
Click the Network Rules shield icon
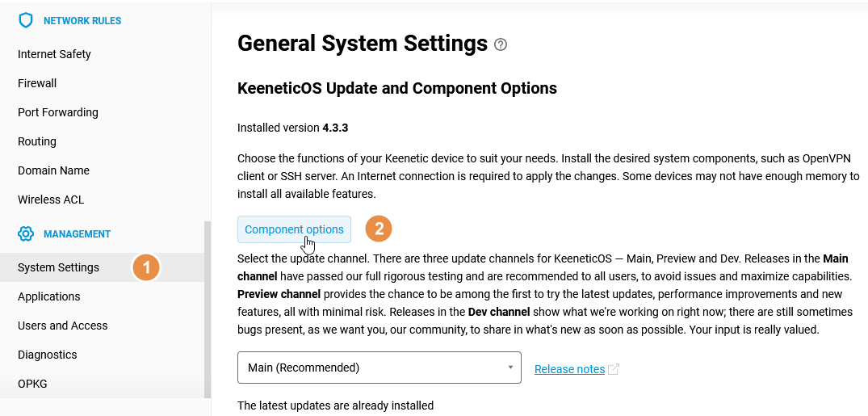pyautogui.click(x=26, y=20)
